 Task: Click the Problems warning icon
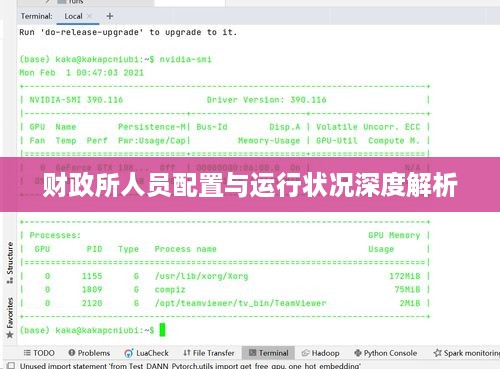tap(71, 353)
